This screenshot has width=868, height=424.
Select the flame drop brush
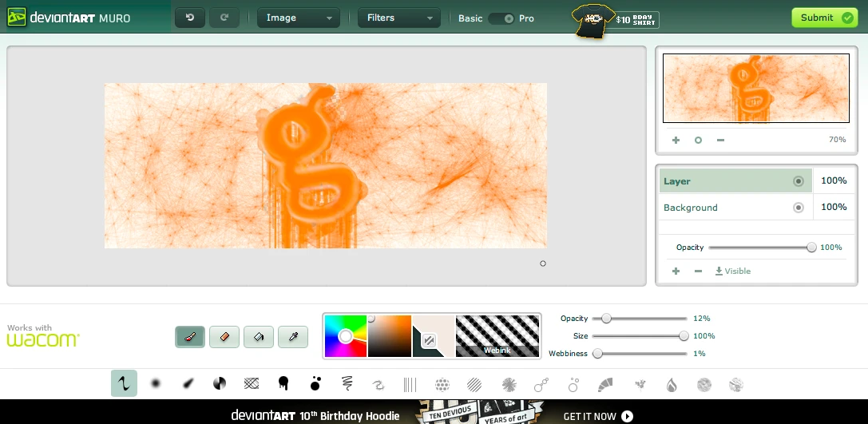point(672,384)
